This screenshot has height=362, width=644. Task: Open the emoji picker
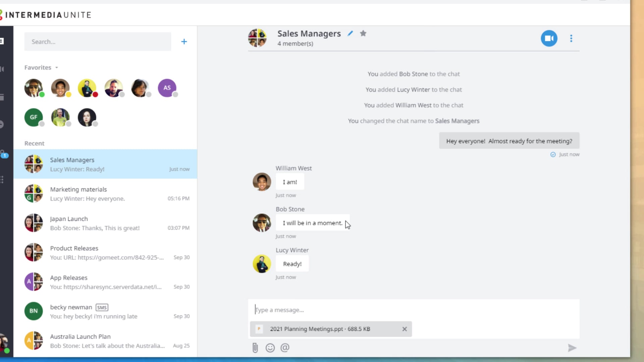(270, 348)
